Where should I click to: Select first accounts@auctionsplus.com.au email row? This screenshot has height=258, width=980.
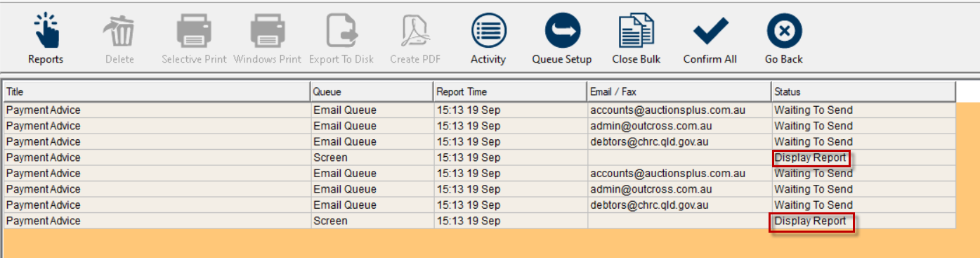[x=479, y=110]
